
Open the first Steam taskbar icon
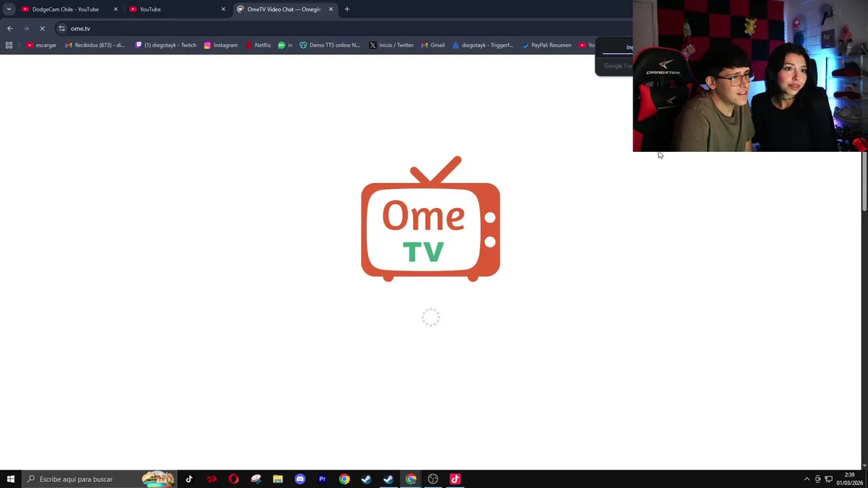(366, 479)
